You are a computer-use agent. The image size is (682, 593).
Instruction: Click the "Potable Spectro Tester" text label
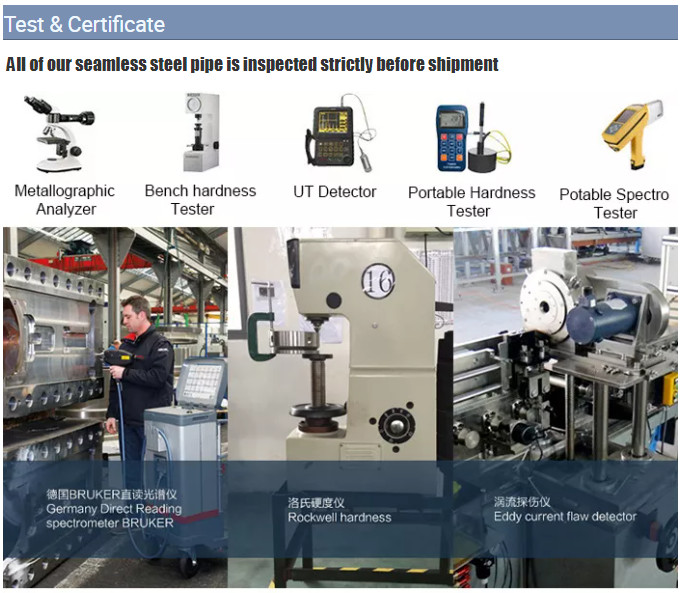(614, 203)
